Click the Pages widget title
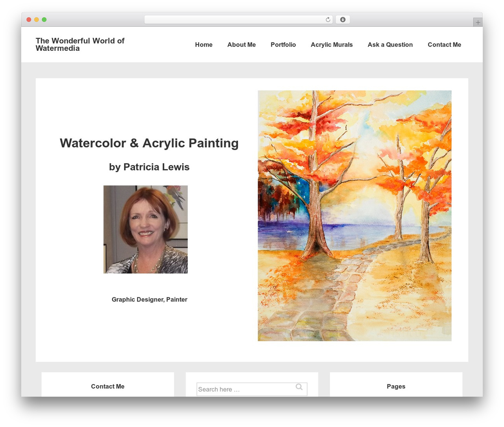Image resolution: width=504 pixels, height=427 pixels. 396,386
